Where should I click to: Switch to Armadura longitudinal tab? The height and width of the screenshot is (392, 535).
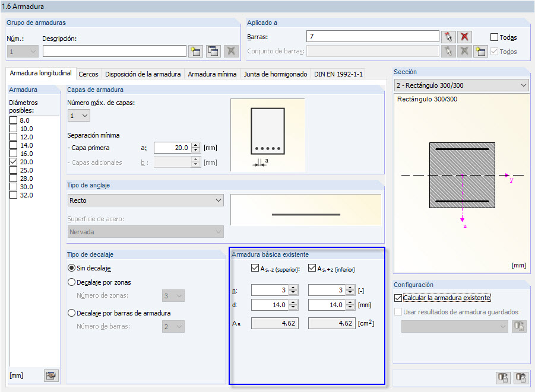coord(40,73)
